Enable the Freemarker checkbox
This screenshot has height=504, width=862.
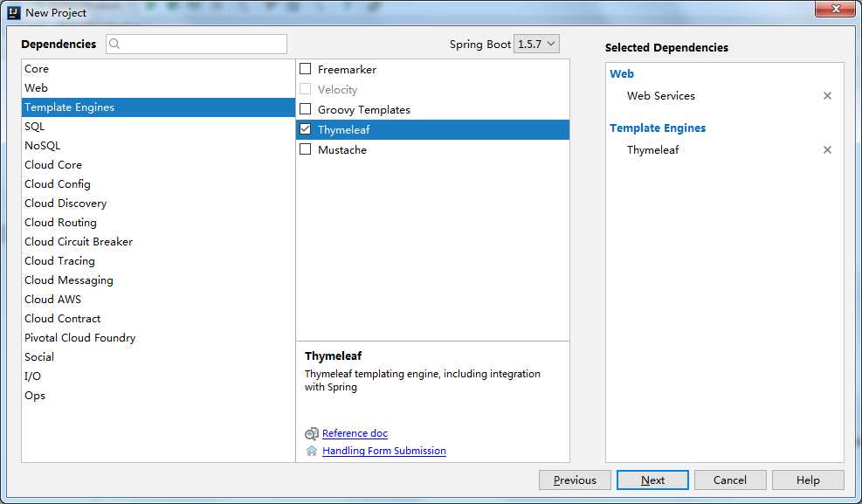click(305, 69)
